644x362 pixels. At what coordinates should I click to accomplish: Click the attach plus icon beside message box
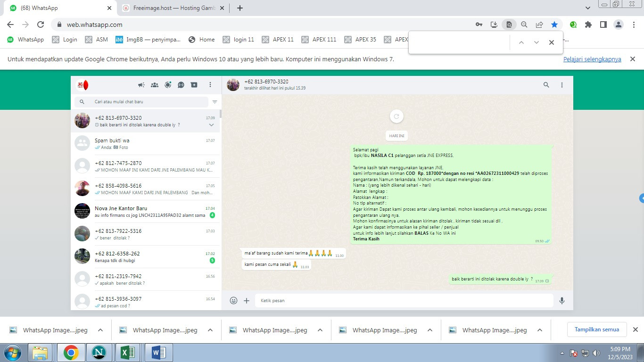click(247, 300)
